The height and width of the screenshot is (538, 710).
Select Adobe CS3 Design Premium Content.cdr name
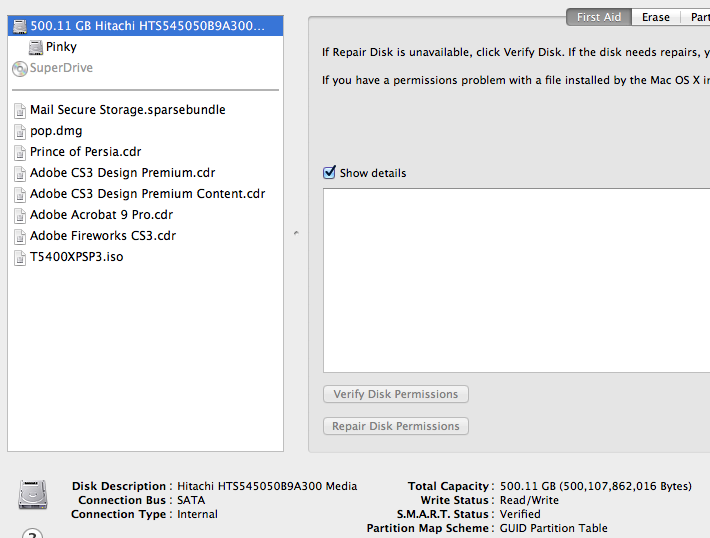[148, 194]
